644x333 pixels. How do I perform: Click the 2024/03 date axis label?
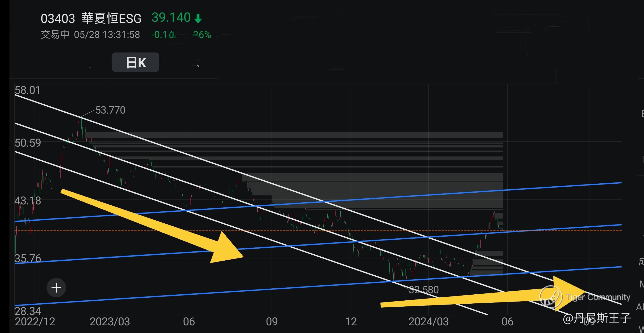pos(428,322)
